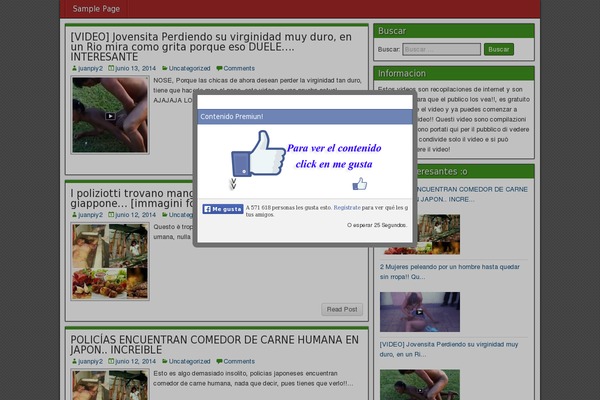Click the calendar icon beside 'junio 13, 2014'
Screen dimensions: 600x400
click(111, 68)
